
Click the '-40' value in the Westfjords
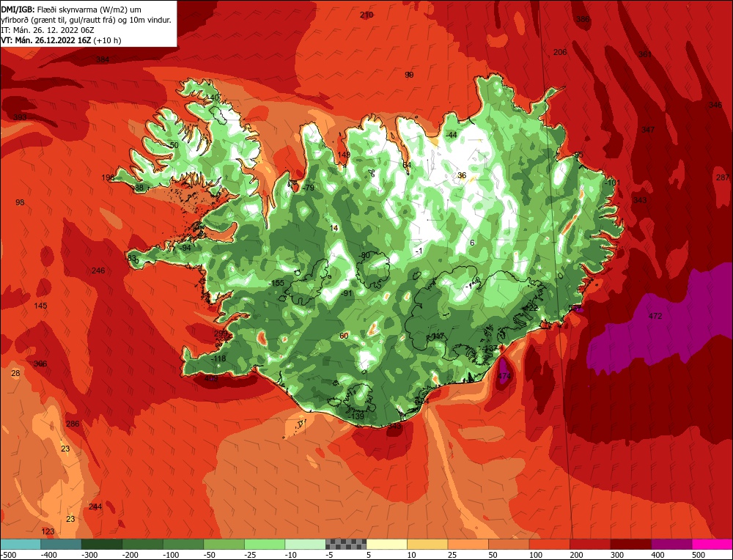(x=213, y=97)
